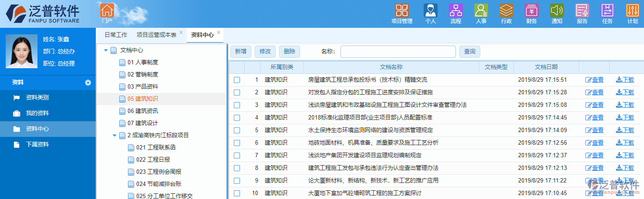Close the 项目运营成本表 tab

[x=181, y=33]
